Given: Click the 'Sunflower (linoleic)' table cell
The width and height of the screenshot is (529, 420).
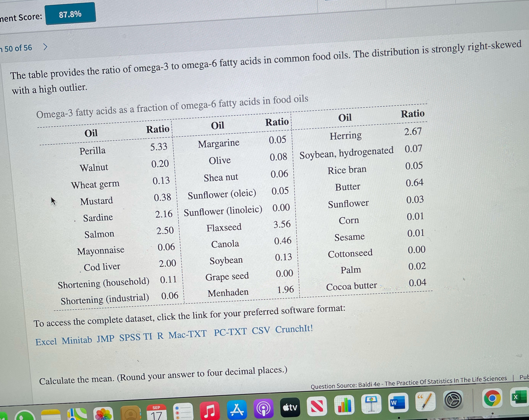Looking at the screenshot, I should pyautogui.click(x=223, y=211).
